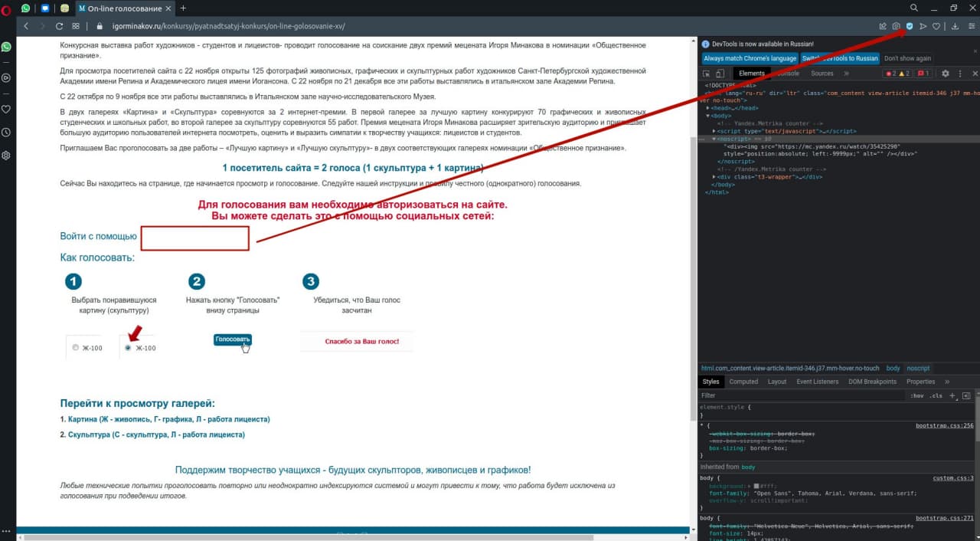
Task: Activate the DevTools inspect element picker
Action: pos(706,74)
